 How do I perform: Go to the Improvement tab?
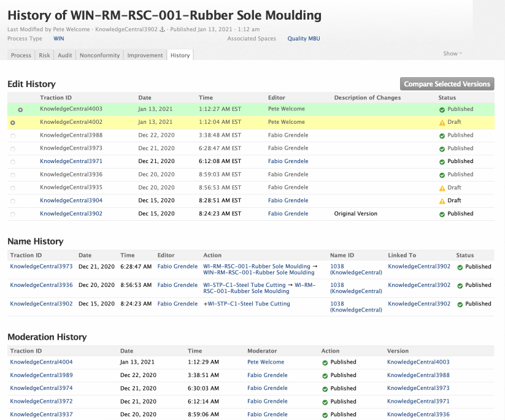[x=145, y=55]
